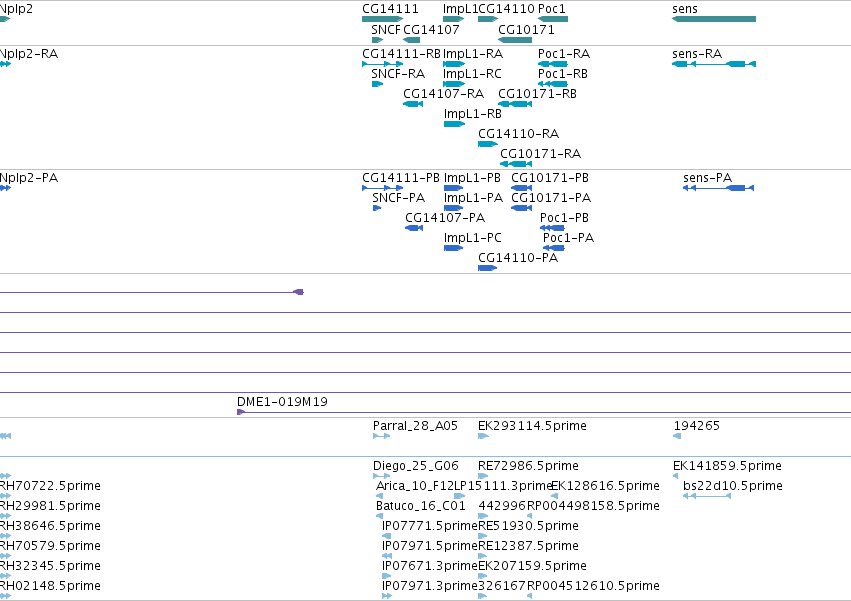Click the CG14107-PA protein glyph
The height and width of the screenshot is (601, 851).
pos(414,228)
